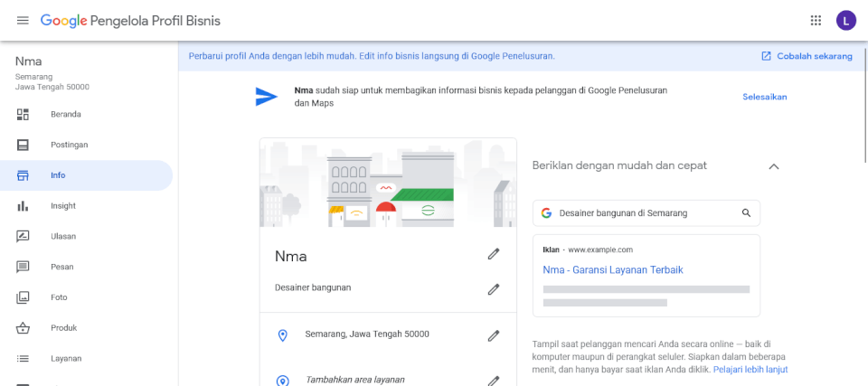Click the Nma - Garansi Layanan Terbaik ad title

(x=613, y=270)
